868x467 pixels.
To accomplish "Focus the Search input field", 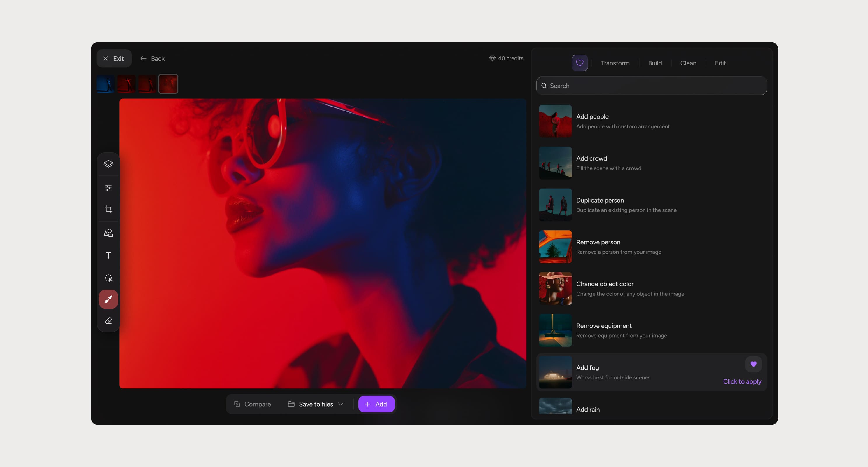I will pyautogui.click(x=651, y=86).
